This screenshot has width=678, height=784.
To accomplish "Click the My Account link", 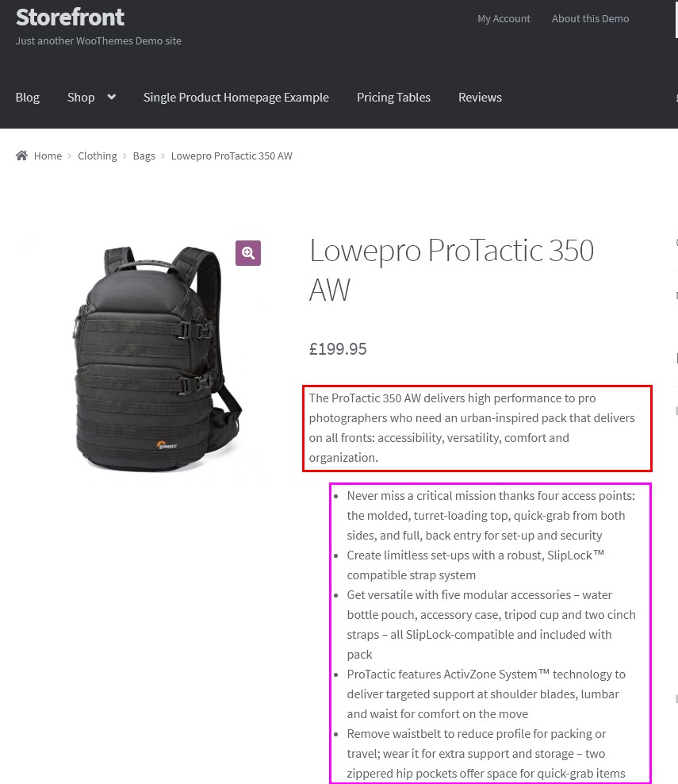I will coord(504,19).
